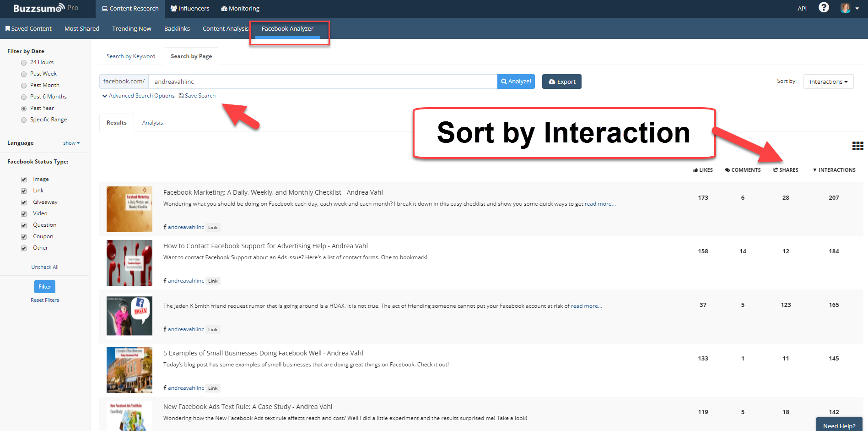Toggle the Question status type checkbox
Screen dimensions: 868x431
24,225
